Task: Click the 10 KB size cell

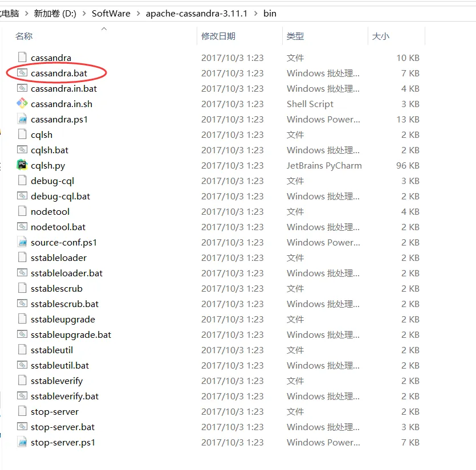Action: click(408, 58)
